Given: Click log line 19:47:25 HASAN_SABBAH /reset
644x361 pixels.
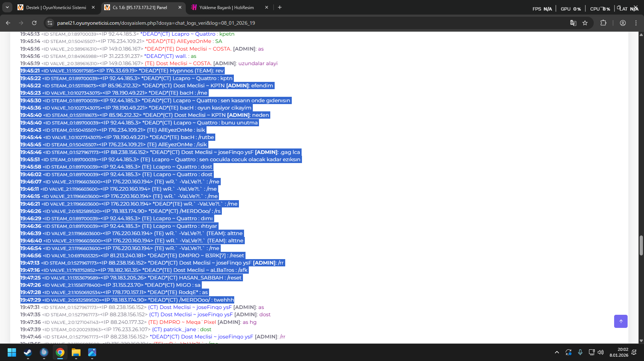Looking at the screenshot, I should coord(131,278).
